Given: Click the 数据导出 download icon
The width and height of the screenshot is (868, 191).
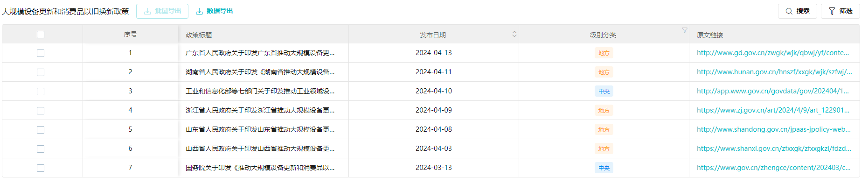Looking at the screenshot, I should click(199, 11).
